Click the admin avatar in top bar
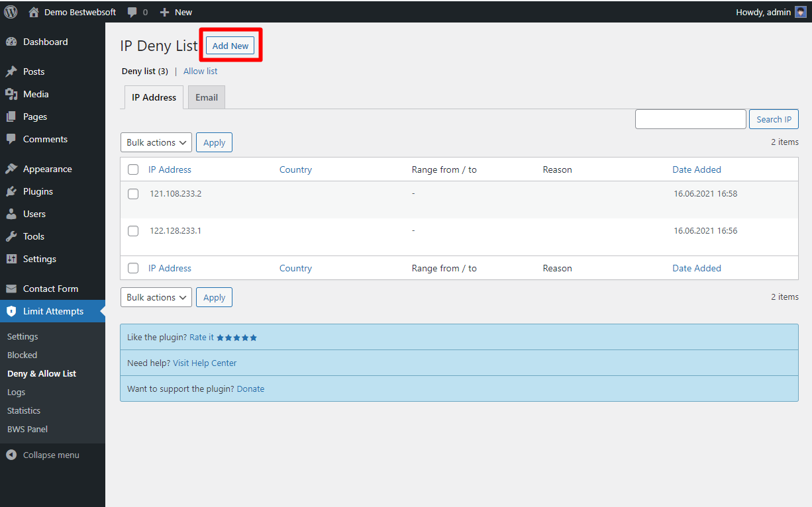The height and width of the screenshot is (507, 812). [801, 12]
